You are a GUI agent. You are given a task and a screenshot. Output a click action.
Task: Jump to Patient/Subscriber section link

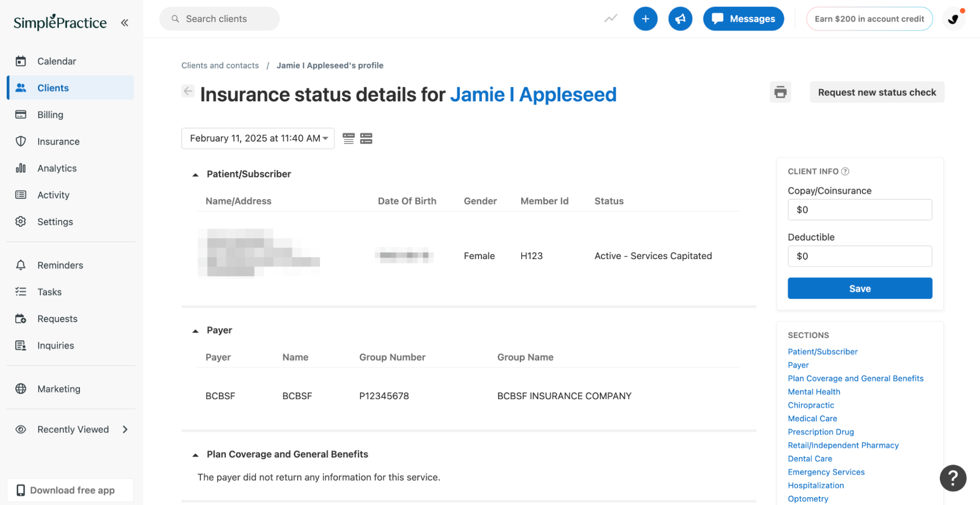(823, 352)
